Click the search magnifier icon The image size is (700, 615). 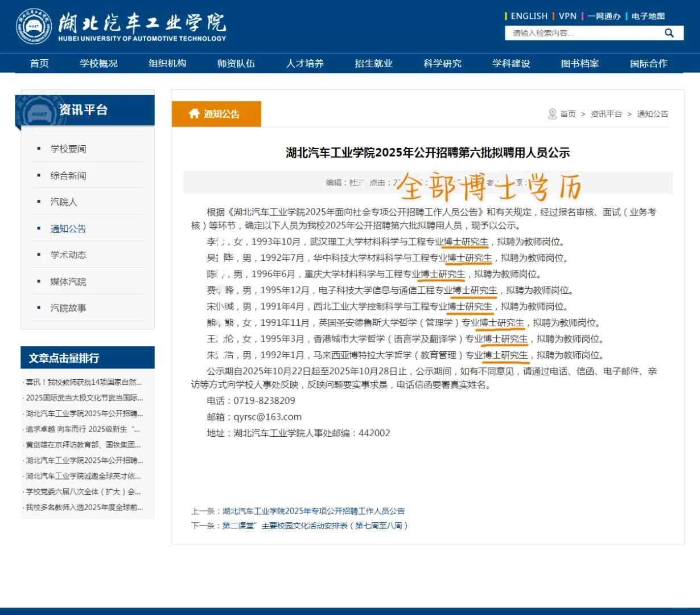(669, 33)
